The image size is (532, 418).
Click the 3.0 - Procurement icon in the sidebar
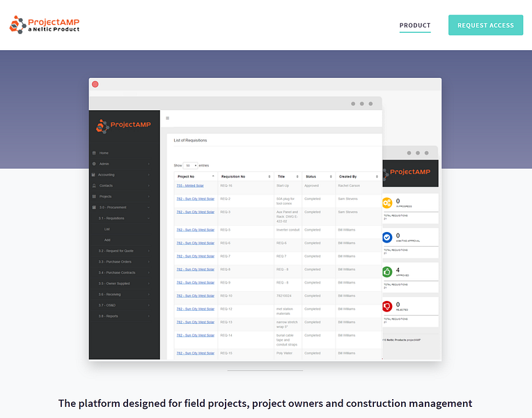pos(94,208)
